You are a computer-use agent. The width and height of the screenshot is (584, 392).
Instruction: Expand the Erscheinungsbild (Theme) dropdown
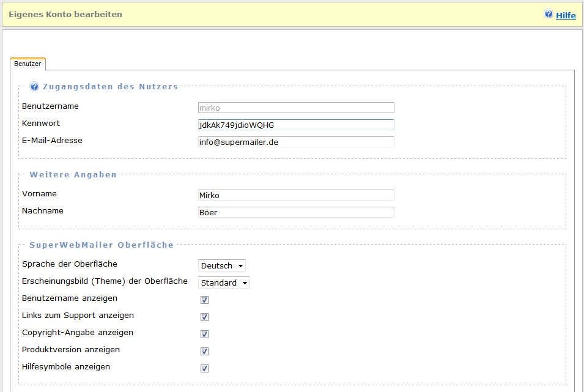(224, 283)
